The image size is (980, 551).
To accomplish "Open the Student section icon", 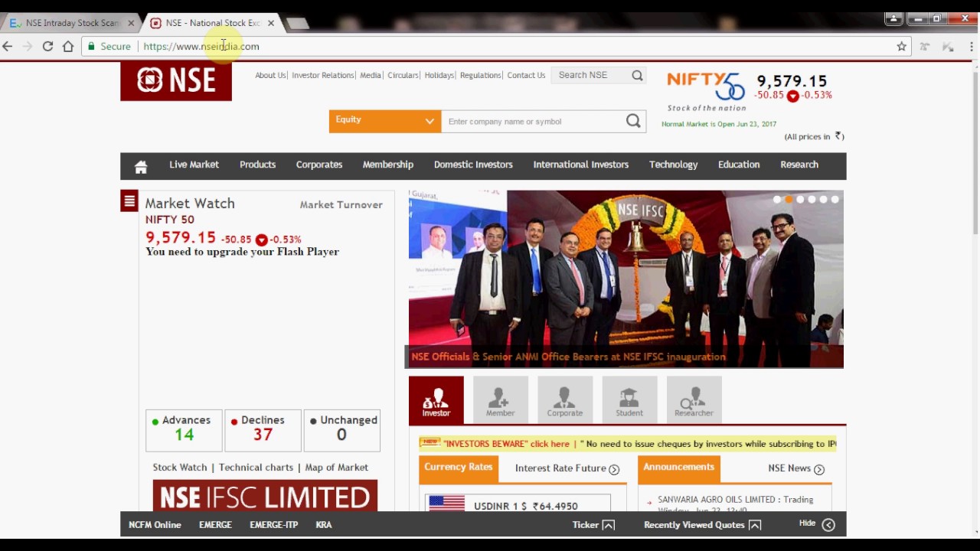I will pyautogui.click(x=629, y=399).
